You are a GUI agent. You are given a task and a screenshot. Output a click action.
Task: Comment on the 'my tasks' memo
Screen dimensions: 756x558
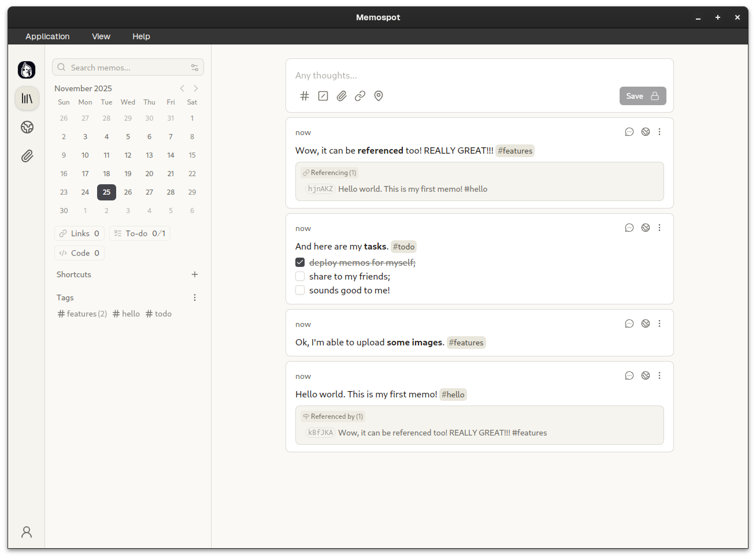629,228
